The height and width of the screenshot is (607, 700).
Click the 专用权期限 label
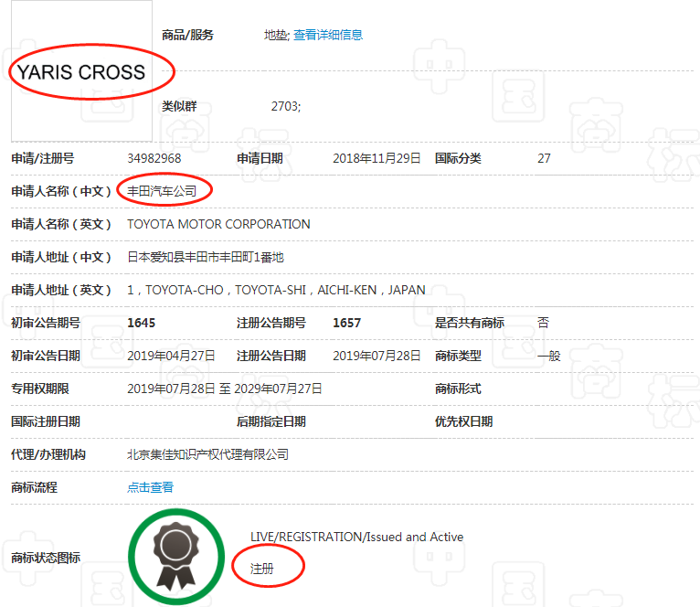(39, 389)
